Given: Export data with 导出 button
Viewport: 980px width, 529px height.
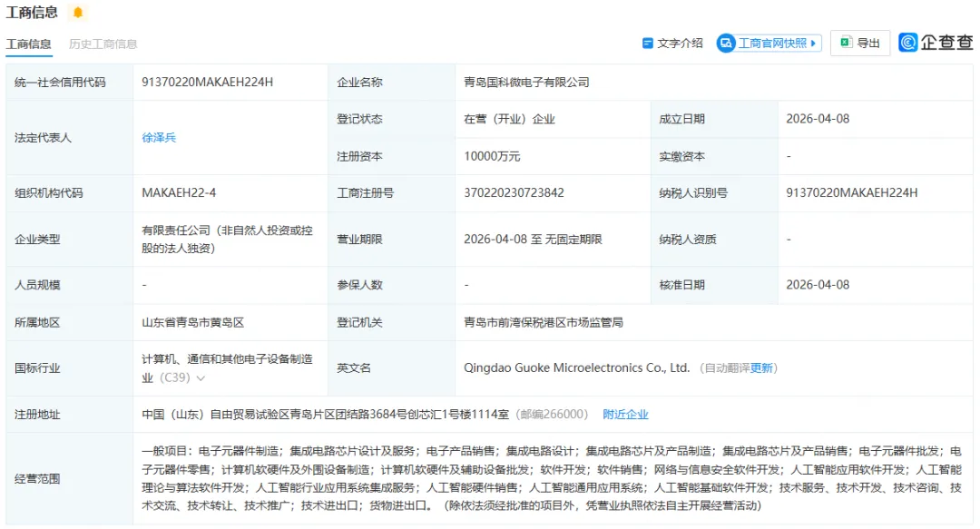Looking at the screenshot, I should pyautogui.click(x=860, y=44).
